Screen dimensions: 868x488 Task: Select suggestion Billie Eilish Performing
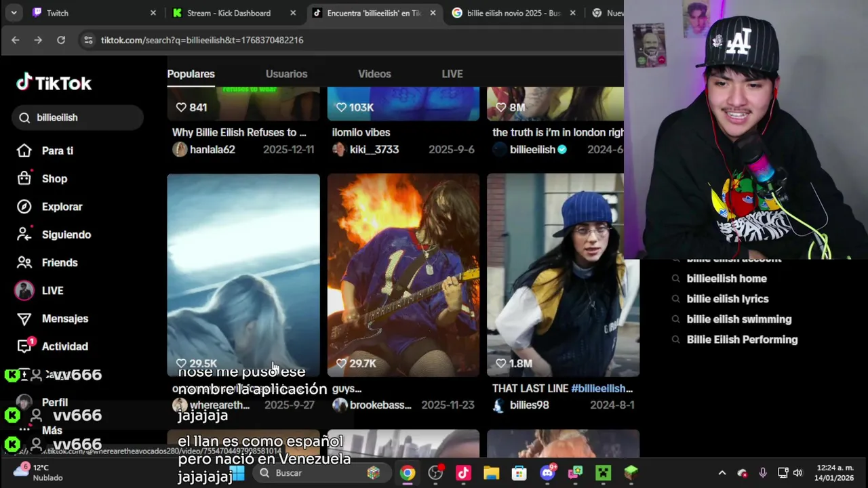click(x=742, y=340)
